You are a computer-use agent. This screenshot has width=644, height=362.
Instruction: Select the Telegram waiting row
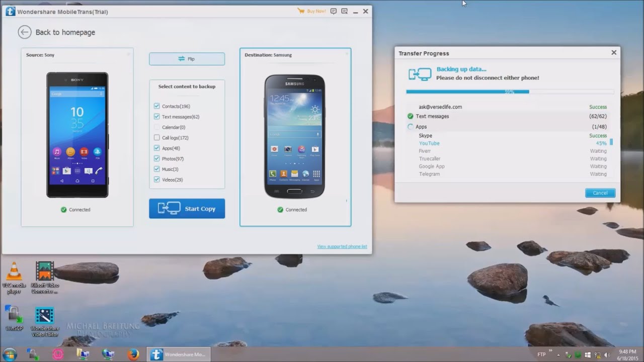[x=508, y=174]
